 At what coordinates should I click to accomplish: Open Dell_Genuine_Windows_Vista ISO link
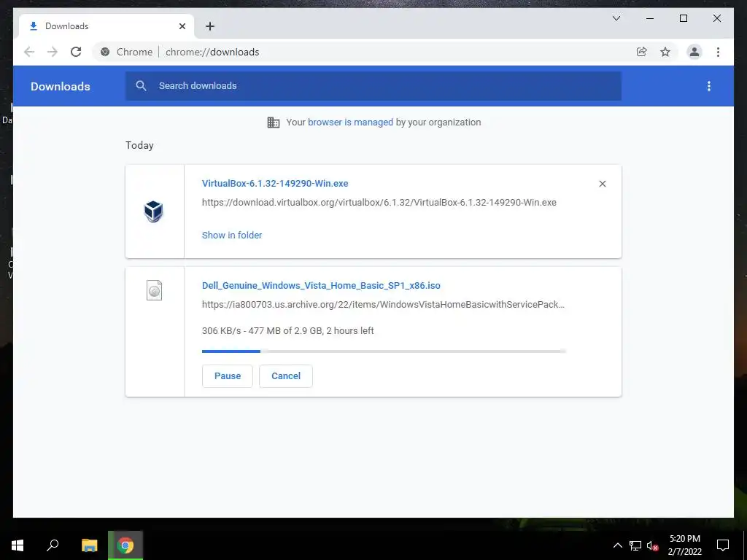321,286
